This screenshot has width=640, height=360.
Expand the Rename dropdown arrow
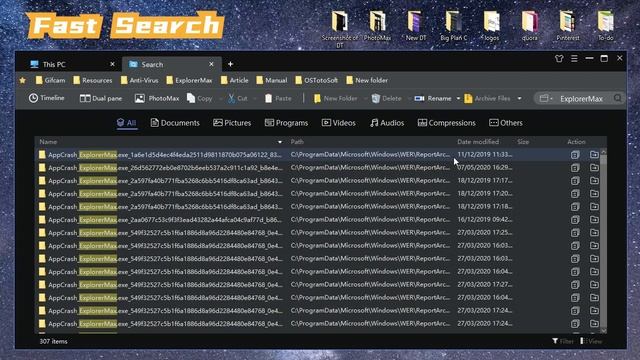pyautogui.click(x=458, y=98)
